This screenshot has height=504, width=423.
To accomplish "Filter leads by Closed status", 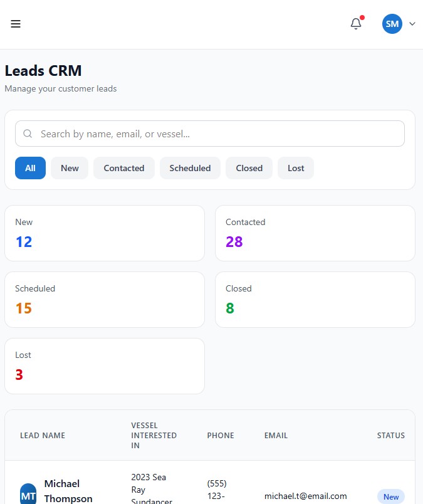I will coord(249,168).
